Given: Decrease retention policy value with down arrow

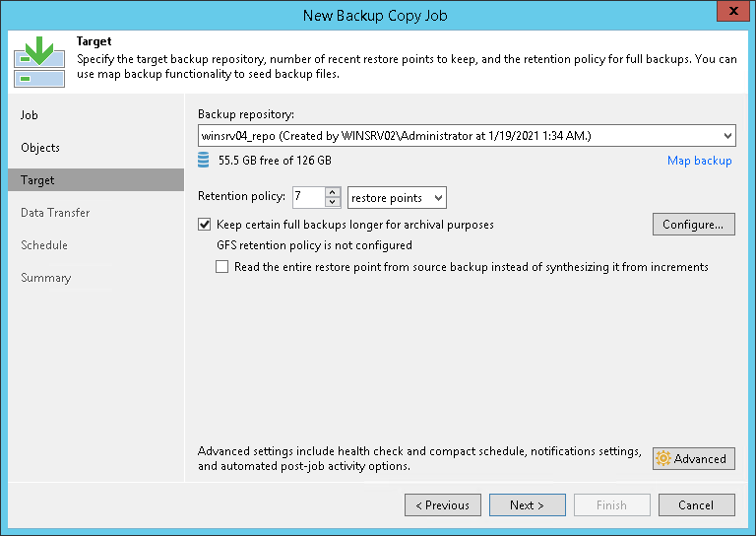Looking at the screenshot, I should 333,203.
